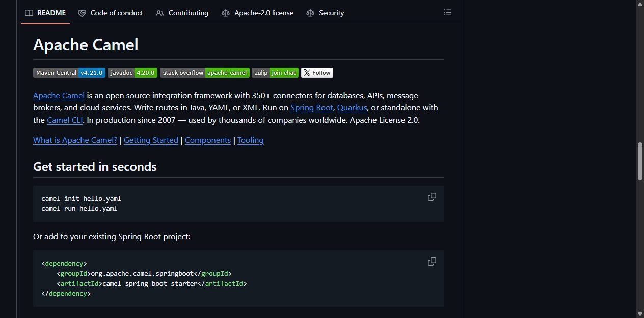Screen dimensions: 644x318
Task: Click the scrollbar down arrow
Action: (640, 314)
